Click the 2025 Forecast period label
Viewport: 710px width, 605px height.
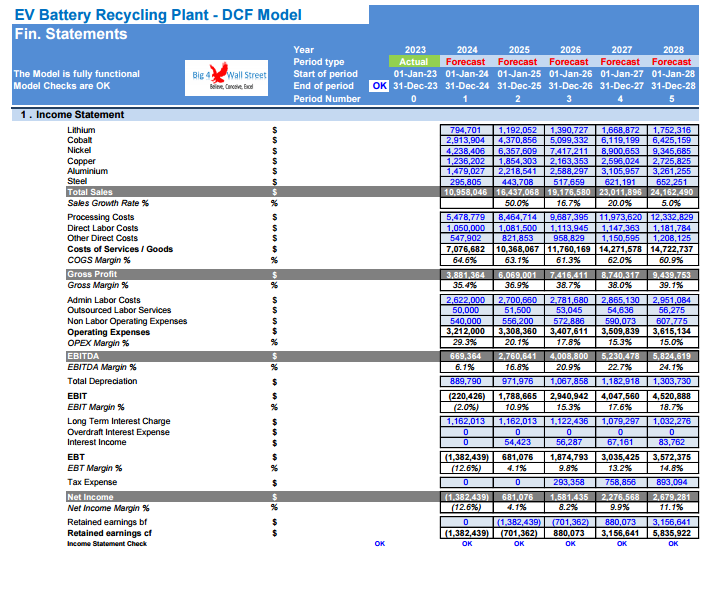coord(518,62)
